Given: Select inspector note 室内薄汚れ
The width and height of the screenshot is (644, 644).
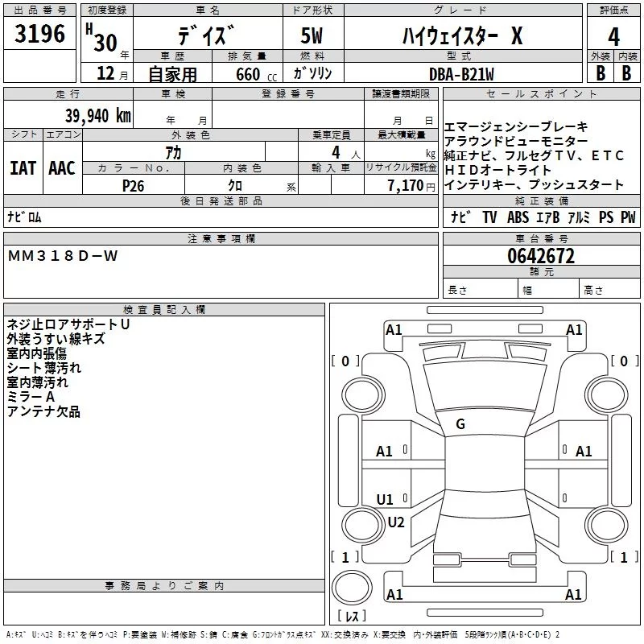Looking at the screenshot, I should 37,382.
